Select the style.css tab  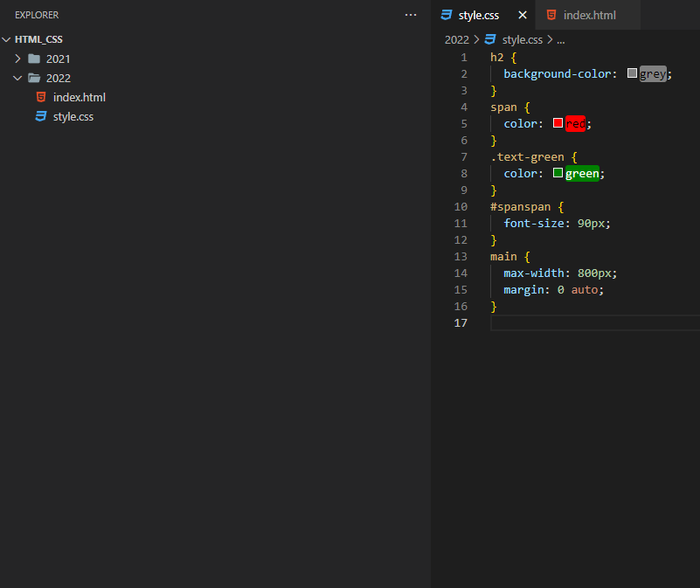[478, 15]
